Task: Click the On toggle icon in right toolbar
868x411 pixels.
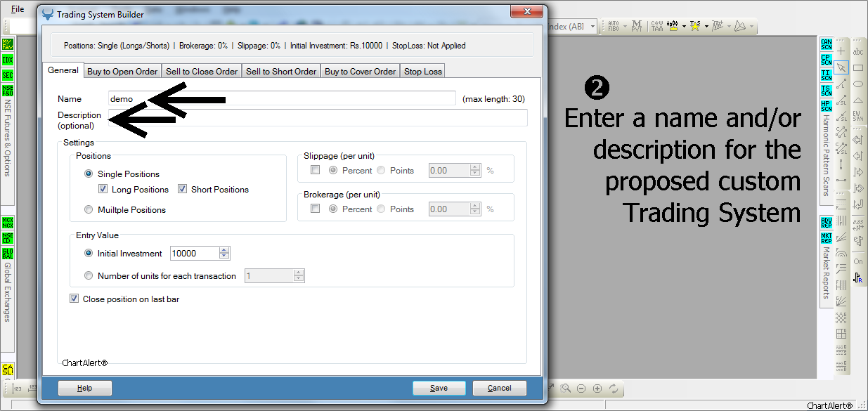Action: [x=858, y=261]
